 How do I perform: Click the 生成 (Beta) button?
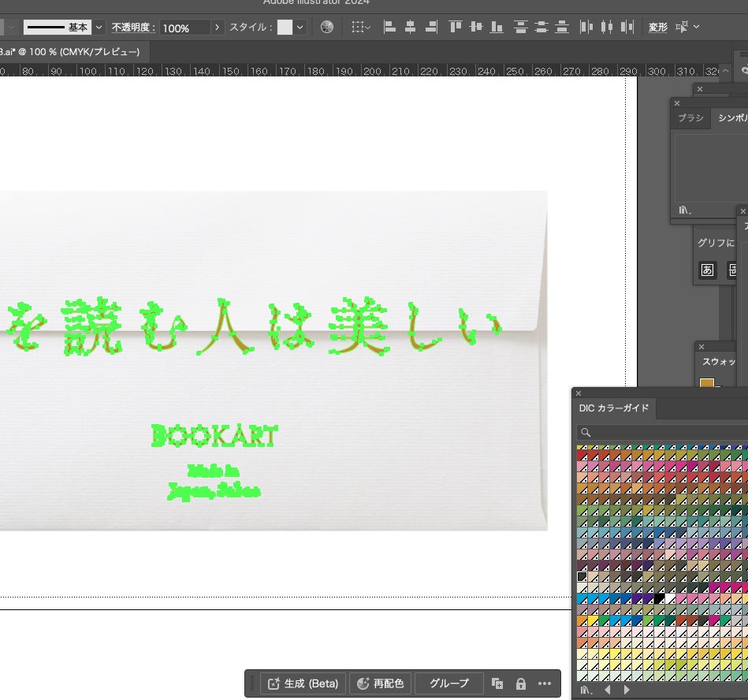[303, 683]
